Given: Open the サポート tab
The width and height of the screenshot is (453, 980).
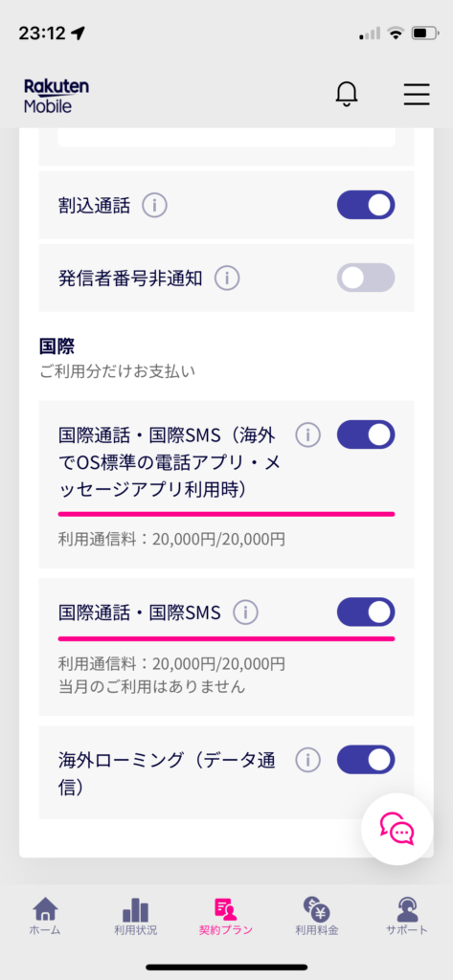Looking at the screenshot, I should tap(407, 916).
